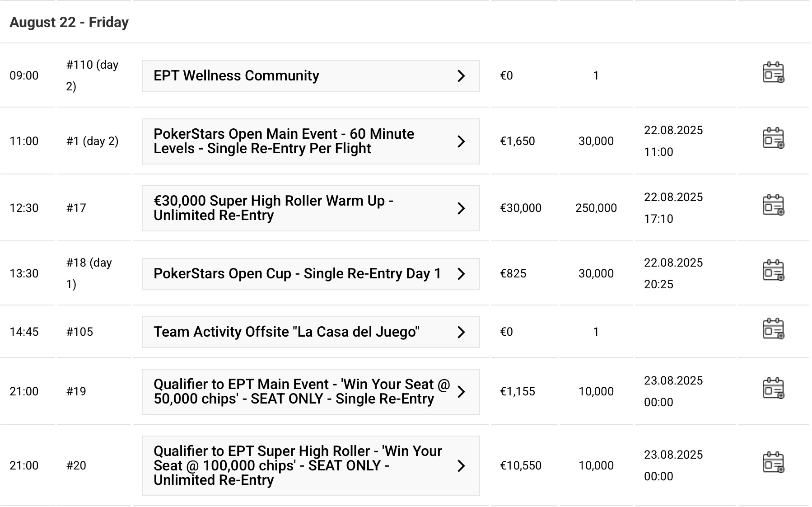
Task: Open PokerStars Open Main Event details
Action: [x=284, y=141]
